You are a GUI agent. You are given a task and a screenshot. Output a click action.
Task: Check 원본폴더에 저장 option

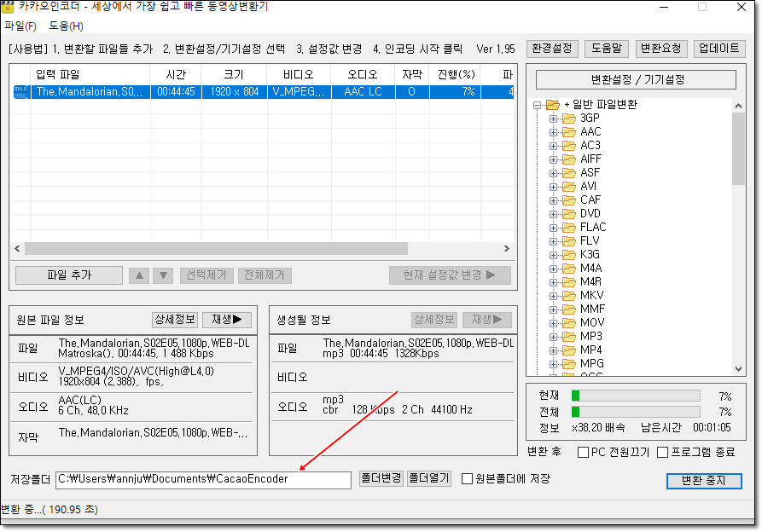point(467,479)
